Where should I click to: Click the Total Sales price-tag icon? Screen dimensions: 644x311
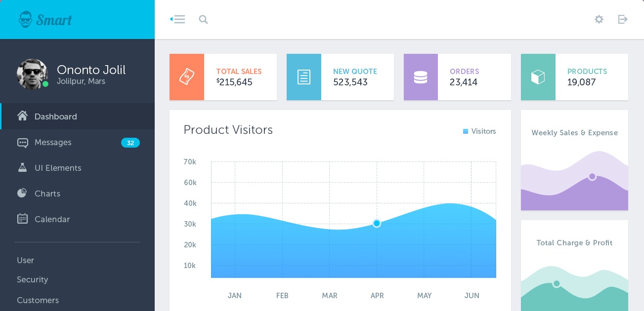point(186,77)
